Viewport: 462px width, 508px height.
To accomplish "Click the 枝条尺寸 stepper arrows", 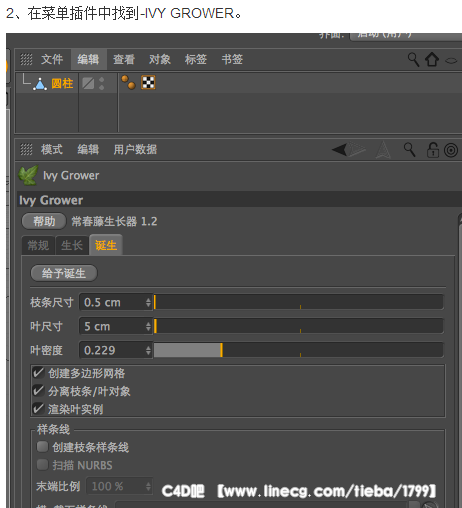I will click(x=148, y=302).
